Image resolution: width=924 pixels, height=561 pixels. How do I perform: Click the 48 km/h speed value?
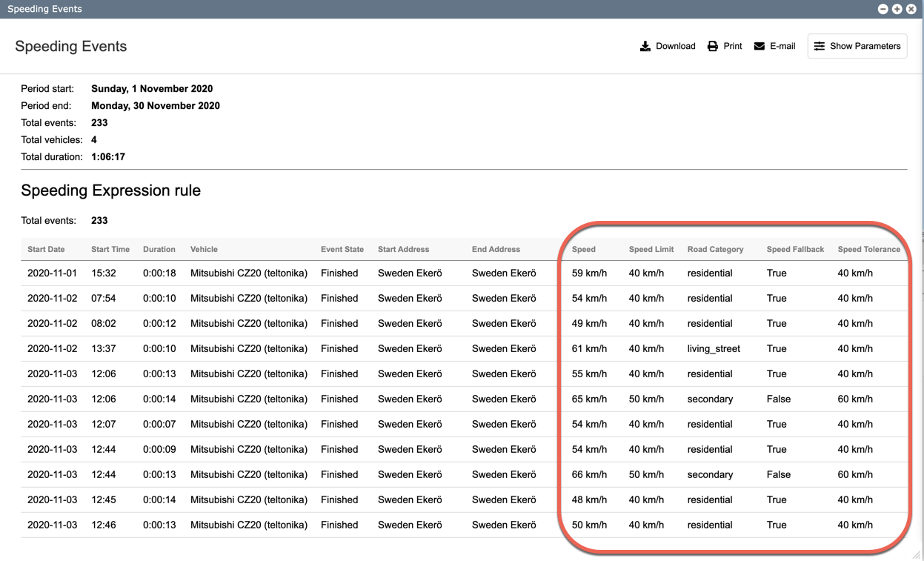click(589, 500)
